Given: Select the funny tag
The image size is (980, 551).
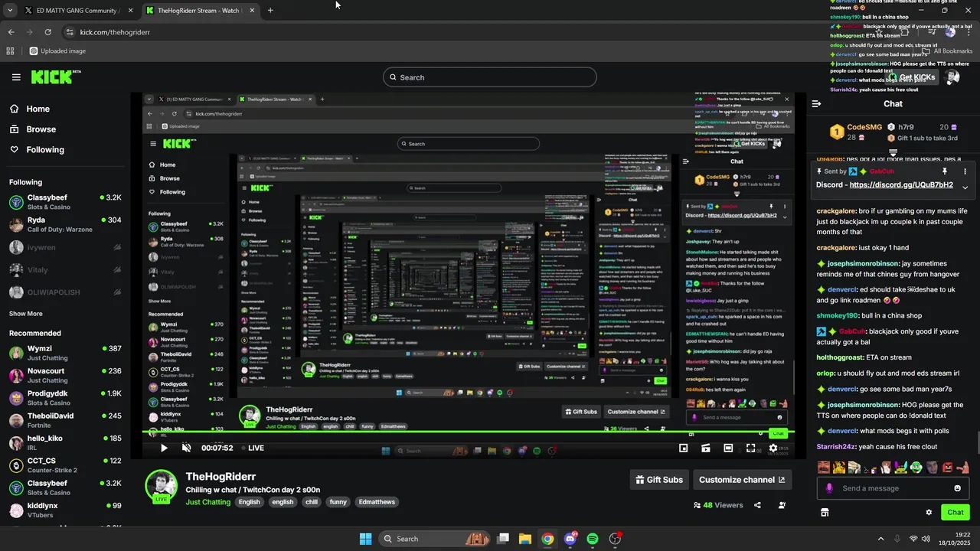Looking at the screenshot, I should click(x=338, y=502).
